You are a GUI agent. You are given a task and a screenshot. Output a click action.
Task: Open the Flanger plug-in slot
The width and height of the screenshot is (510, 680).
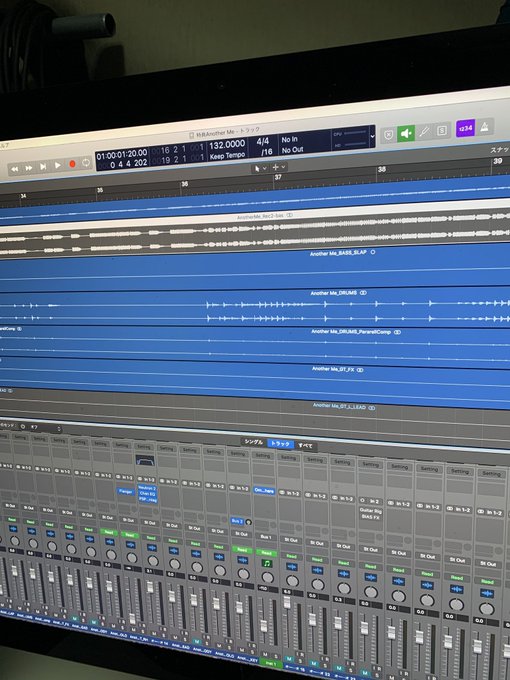[x=125, y=492]
